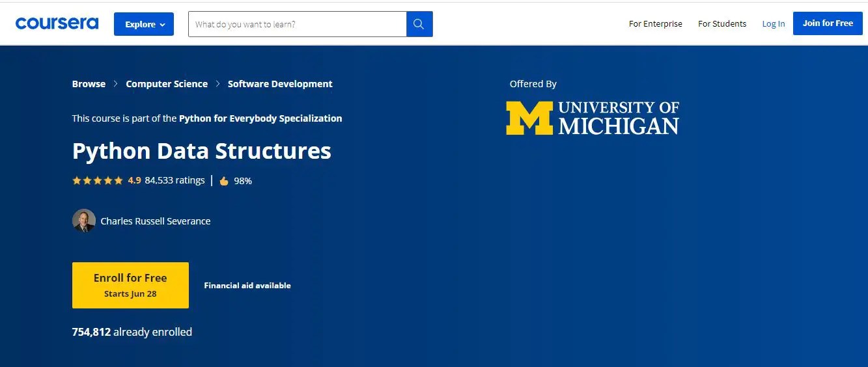The height and width of the screenshot is (367, 868).
Task: Click the 84,533 ratings text
Action: coord(175,180)
